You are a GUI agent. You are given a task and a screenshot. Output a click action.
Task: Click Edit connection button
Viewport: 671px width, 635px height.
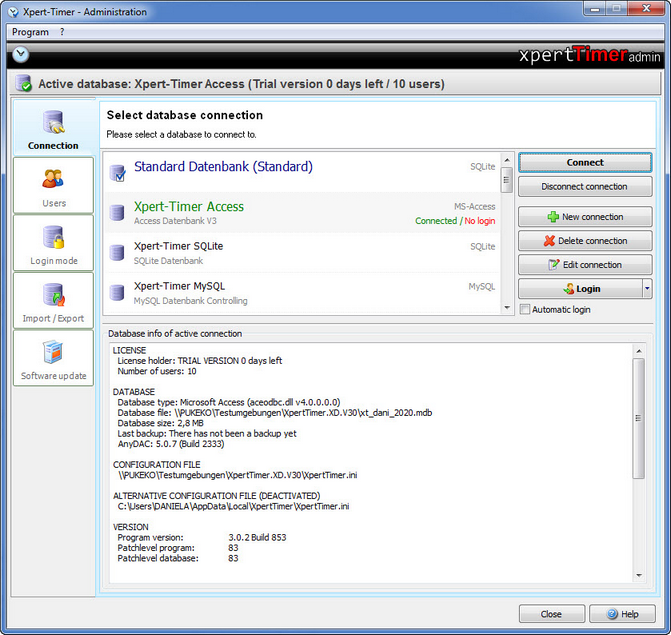[x=585, y=265]
